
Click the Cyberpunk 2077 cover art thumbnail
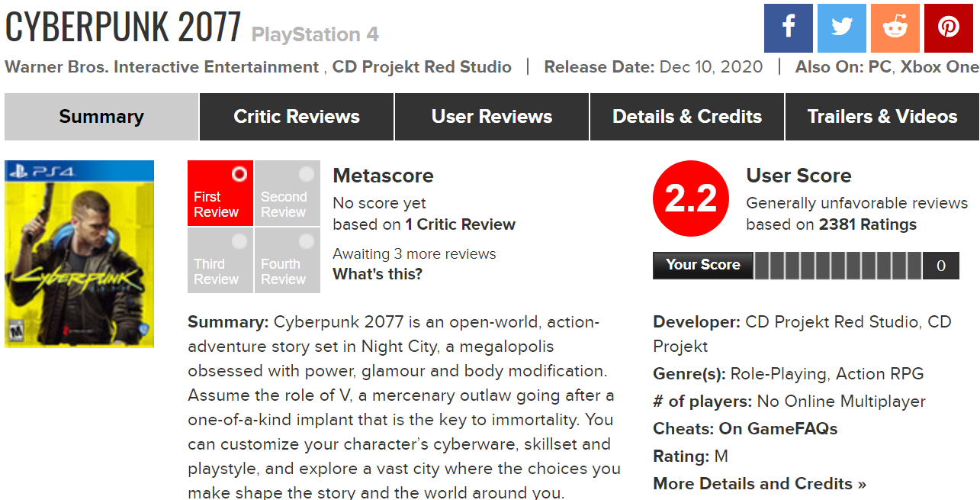tap(79, 254)
